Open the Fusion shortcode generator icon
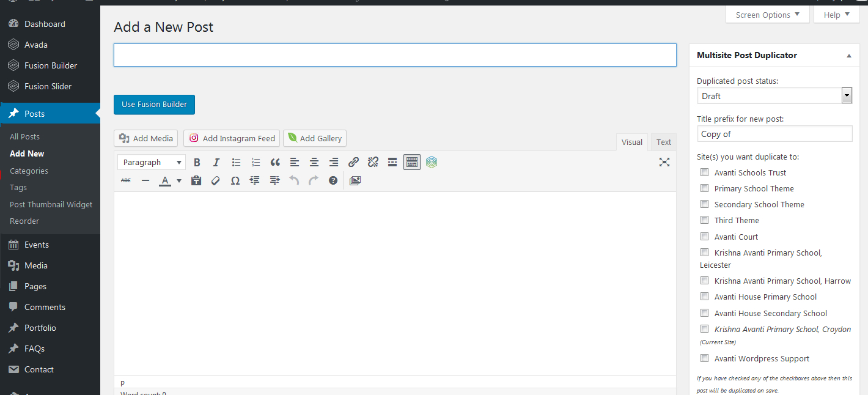Image resolution: width=868 pixels, height=395 pixels. click(x=432, y=162)
